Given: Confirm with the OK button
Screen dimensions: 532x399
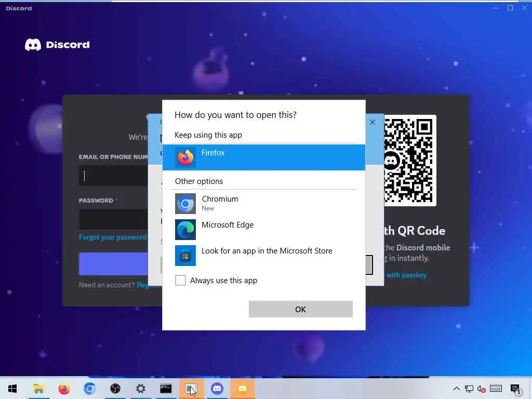Looking at the screenshot, I should pos(301,309).
